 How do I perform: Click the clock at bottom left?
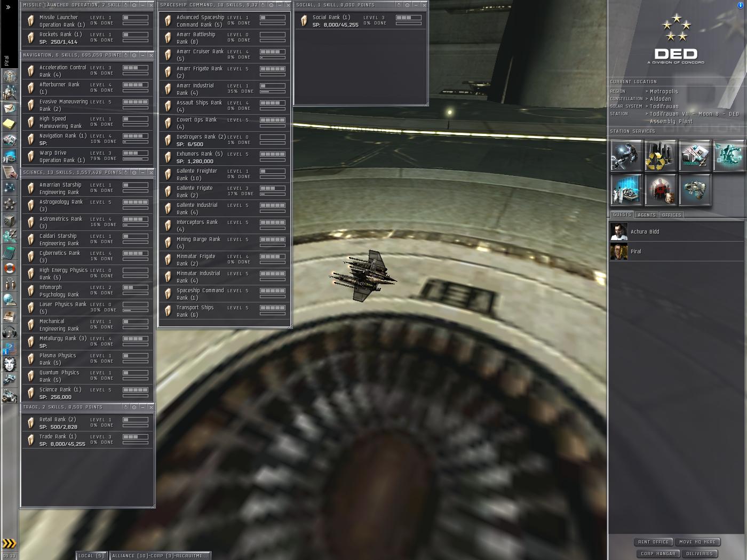click(9, 556)
